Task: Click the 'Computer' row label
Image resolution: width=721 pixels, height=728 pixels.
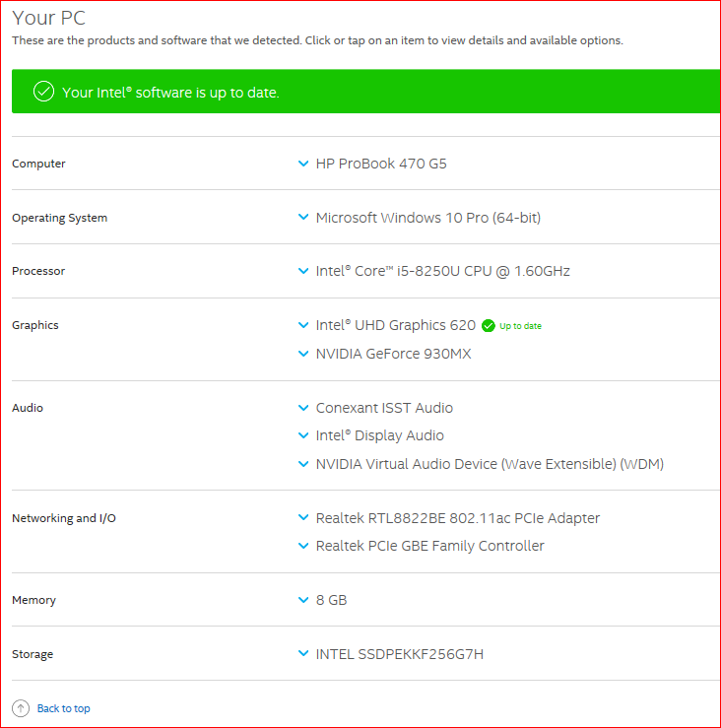Action: tap(38, 164)
